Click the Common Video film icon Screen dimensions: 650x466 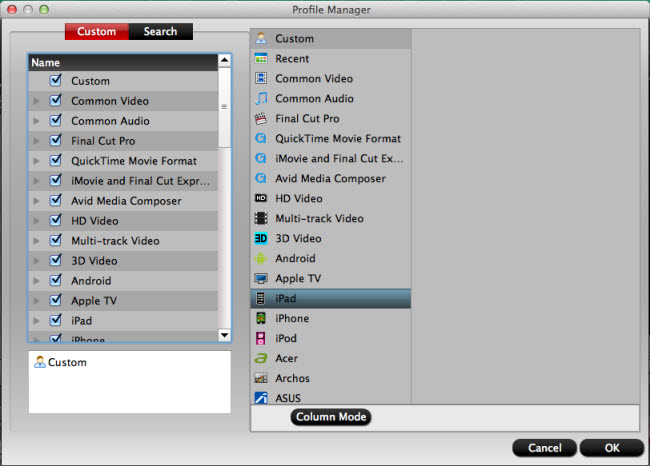click(261, 78)
